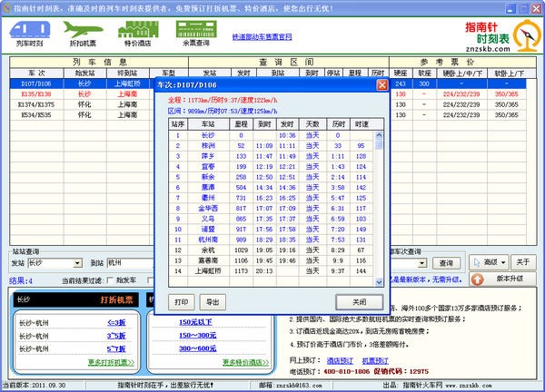Select station 余杭 in stop list
The image size is (545, 392).
point(208,250)
